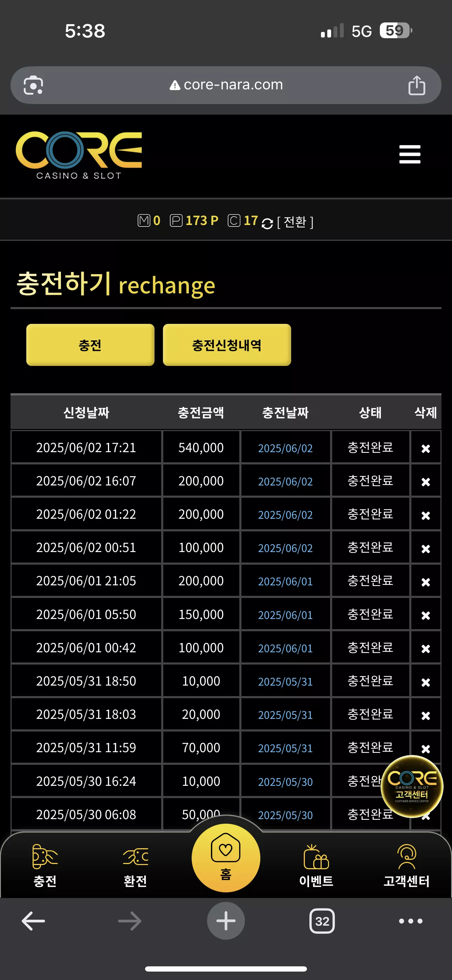
Task: Open new tab with plus button
Action: (226, 921)
